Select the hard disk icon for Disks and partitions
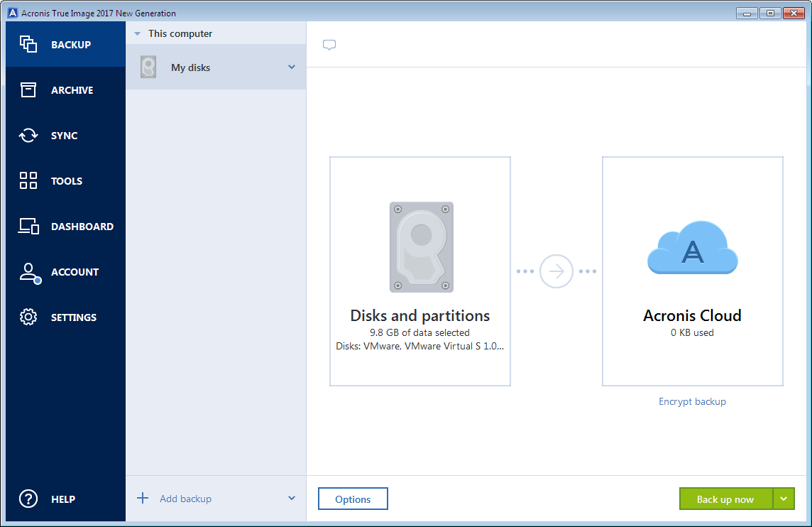 coord(420,247)
